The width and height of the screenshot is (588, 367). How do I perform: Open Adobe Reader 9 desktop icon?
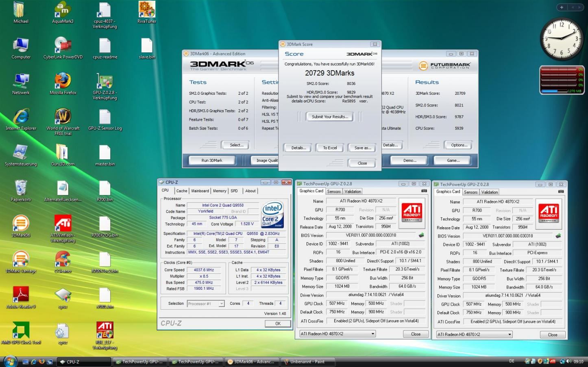coord(21,298)
